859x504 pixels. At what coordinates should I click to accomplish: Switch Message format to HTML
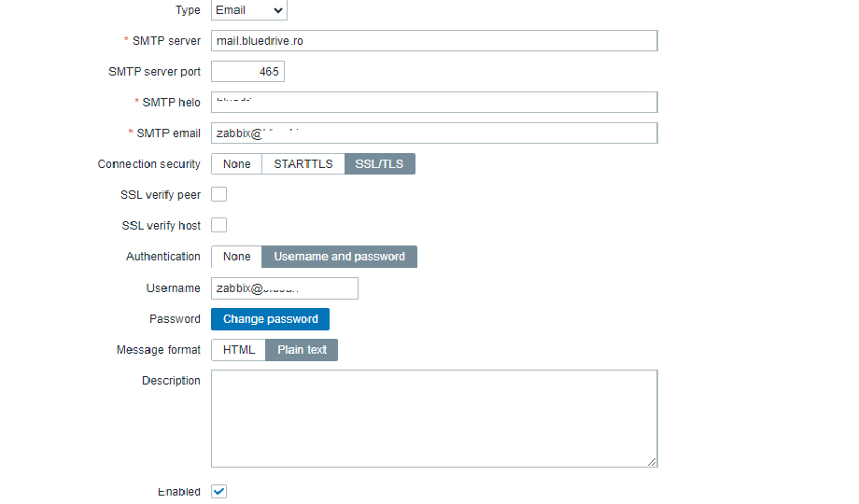[x=239, y=350]
